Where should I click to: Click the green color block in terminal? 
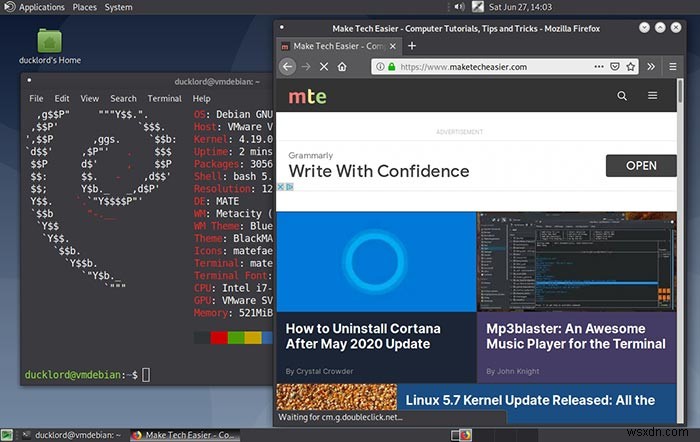(x=236, y=338)
